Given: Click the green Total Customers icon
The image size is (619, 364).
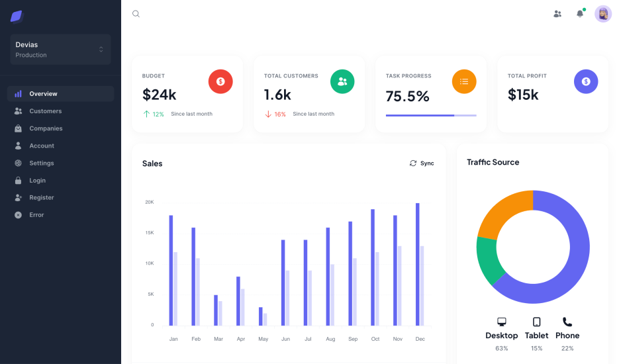Looking at the screenshot, I should pyautogui.click(x=342, y=81).
